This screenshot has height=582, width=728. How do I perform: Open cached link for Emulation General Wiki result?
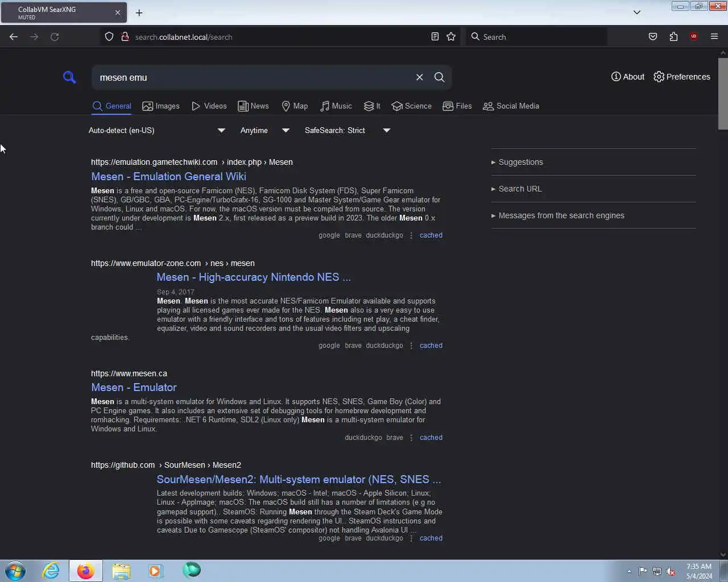pyautogui.click(x=431, y=235)
